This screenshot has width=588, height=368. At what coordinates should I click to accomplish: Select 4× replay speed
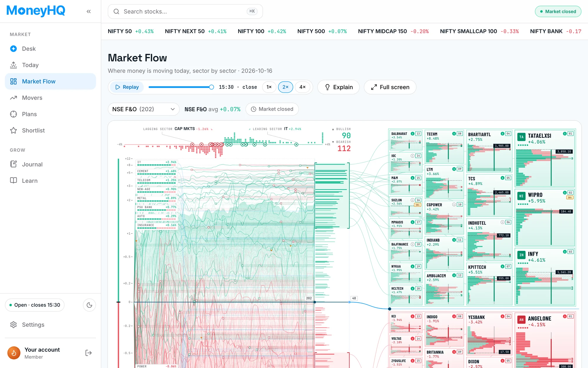(303, 87)
